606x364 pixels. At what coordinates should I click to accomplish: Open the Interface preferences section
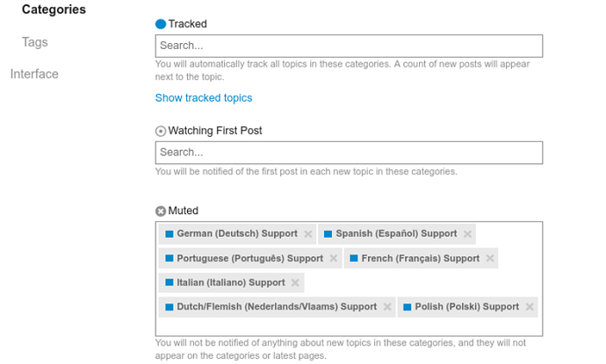click(34, 74)
